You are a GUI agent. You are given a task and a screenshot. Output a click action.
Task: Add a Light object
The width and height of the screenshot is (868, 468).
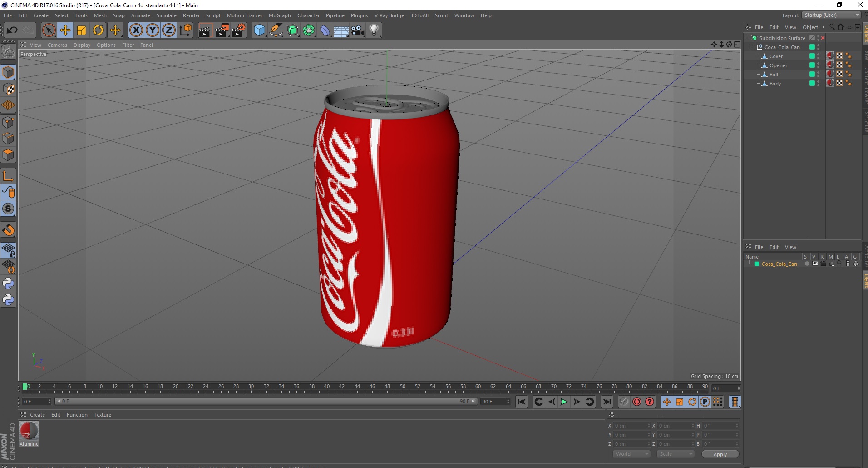click(x=374, y=30)
